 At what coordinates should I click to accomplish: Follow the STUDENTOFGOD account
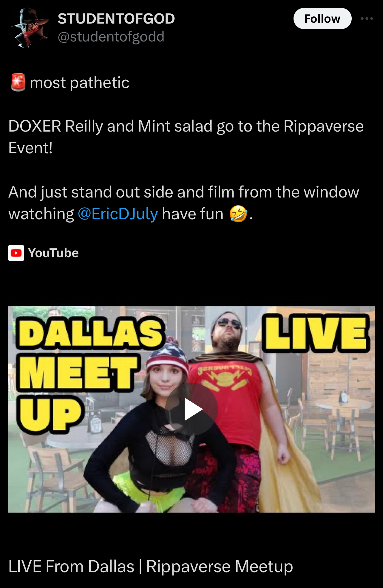(322, 18)
